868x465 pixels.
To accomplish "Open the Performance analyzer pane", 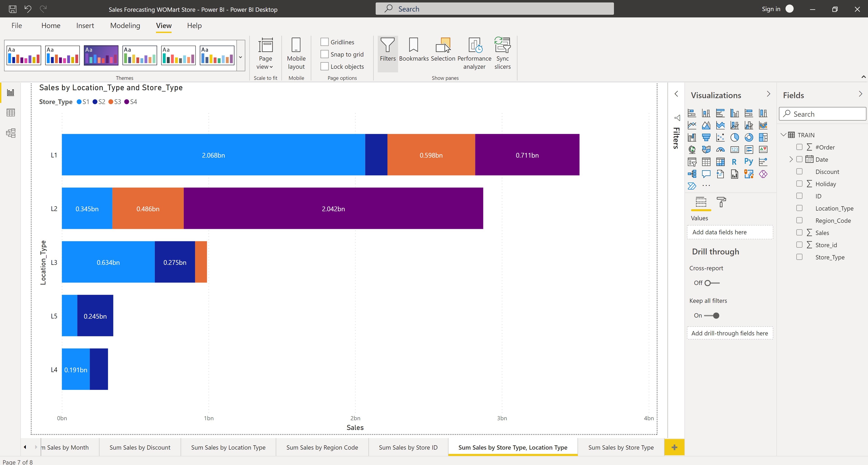I will [x=474, y=53].
